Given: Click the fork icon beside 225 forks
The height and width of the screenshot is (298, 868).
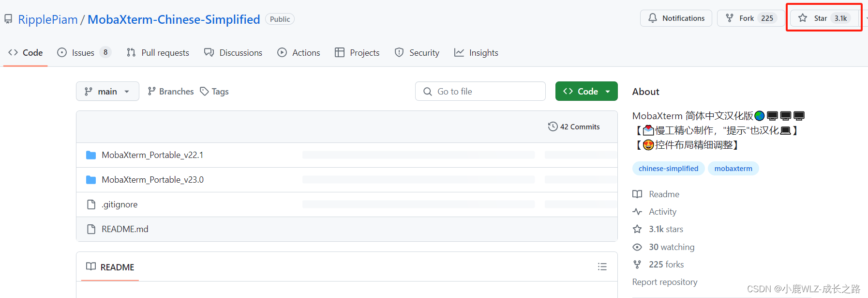Looking at the screenshot, I should 637,265.
